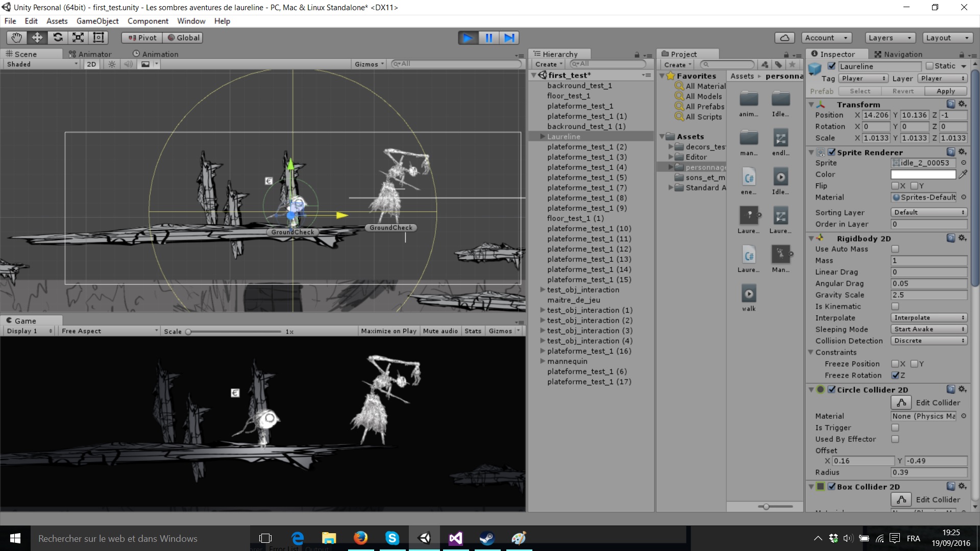980x551 pixels.
Task: Open Unity cloud services via the cloud icon
Action: pos(785,37)
